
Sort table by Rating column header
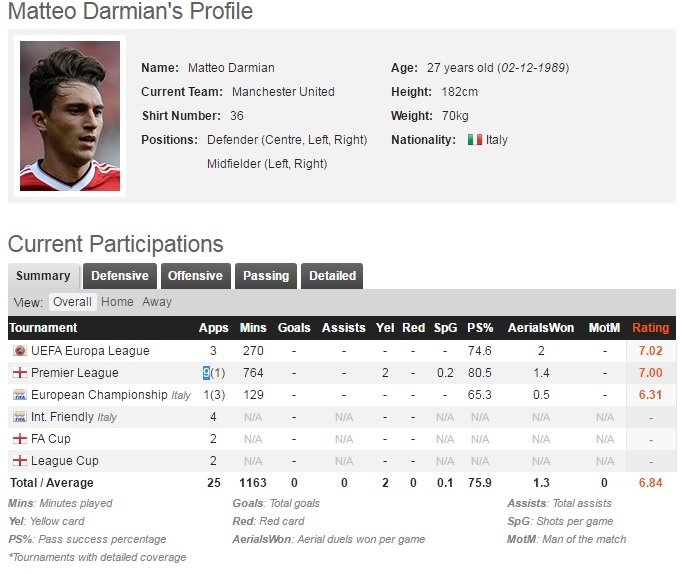point(650,328)
